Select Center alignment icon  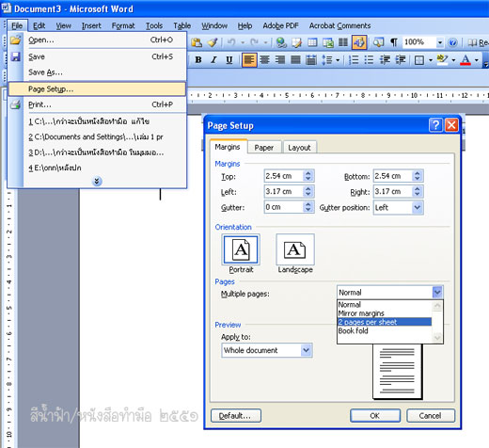click(x=265, y=59)
